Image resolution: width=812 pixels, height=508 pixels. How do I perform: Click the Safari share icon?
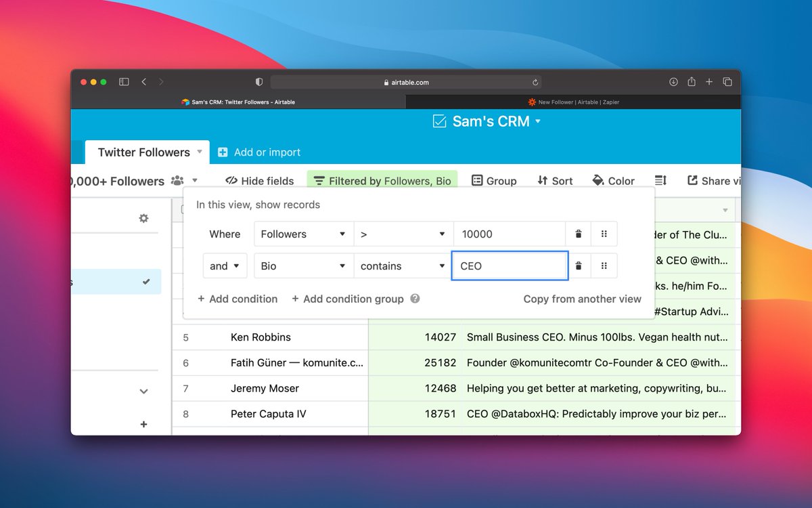692,82
